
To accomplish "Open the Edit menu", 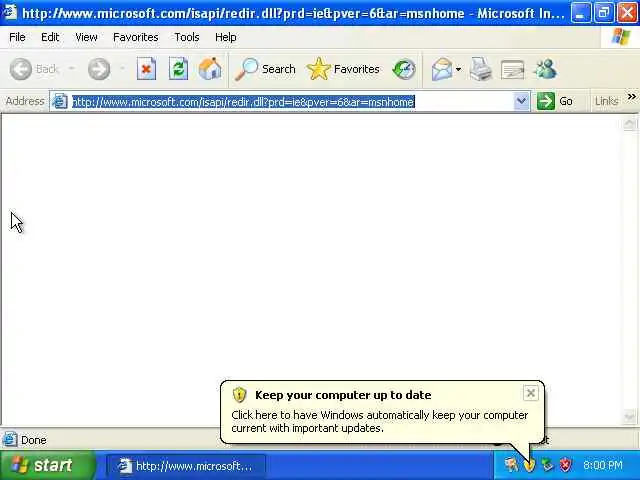I will [x=50, y=37].
